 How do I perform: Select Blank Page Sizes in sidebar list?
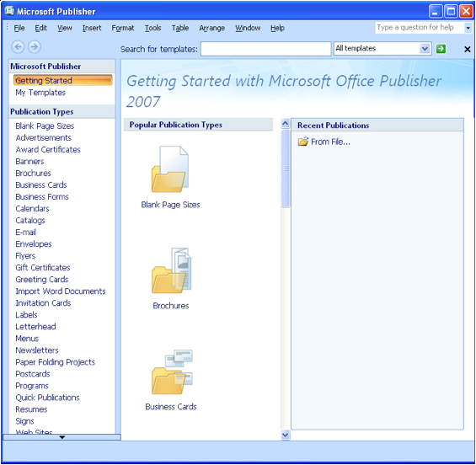(x=45, y=126)
